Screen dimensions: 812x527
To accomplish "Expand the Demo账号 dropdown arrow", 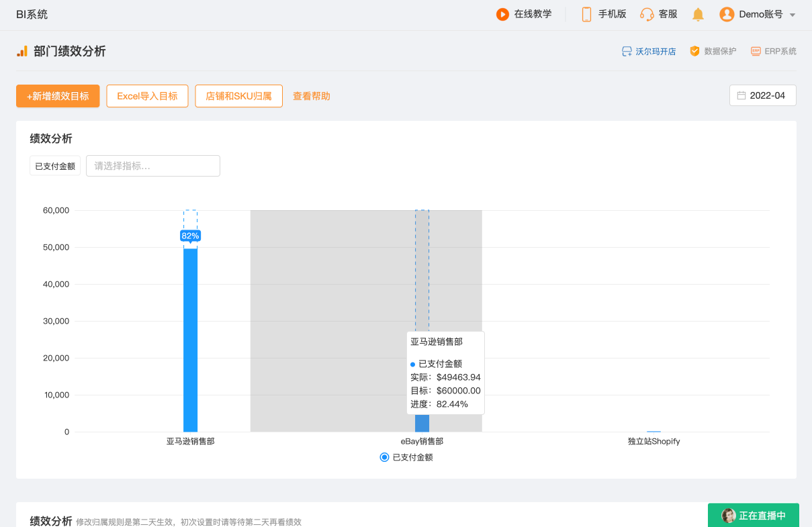I will coord(793,15).
